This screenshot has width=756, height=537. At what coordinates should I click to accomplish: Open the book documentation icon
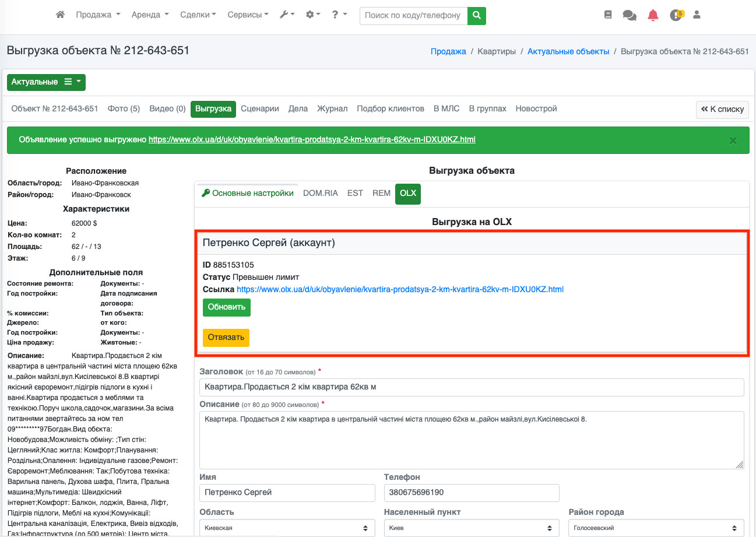(608, 15)
